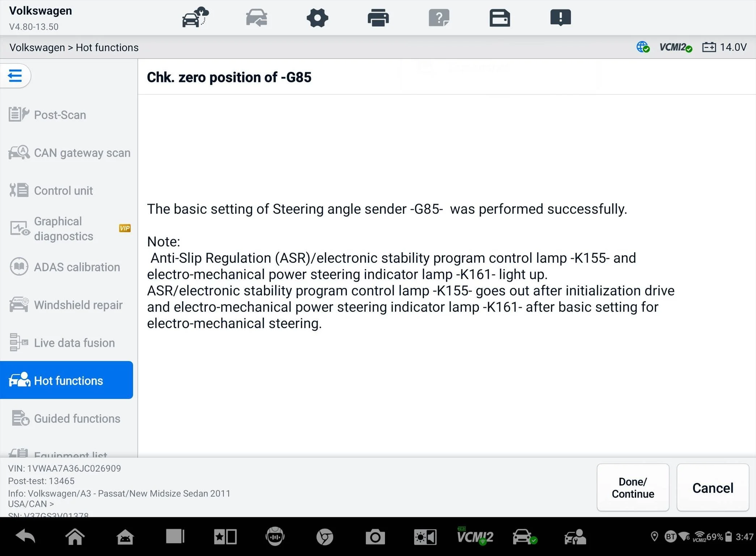Open the vehicle cloud sync icon
Image resolution: width=756 pixels, height=556 pixels.
195,17
